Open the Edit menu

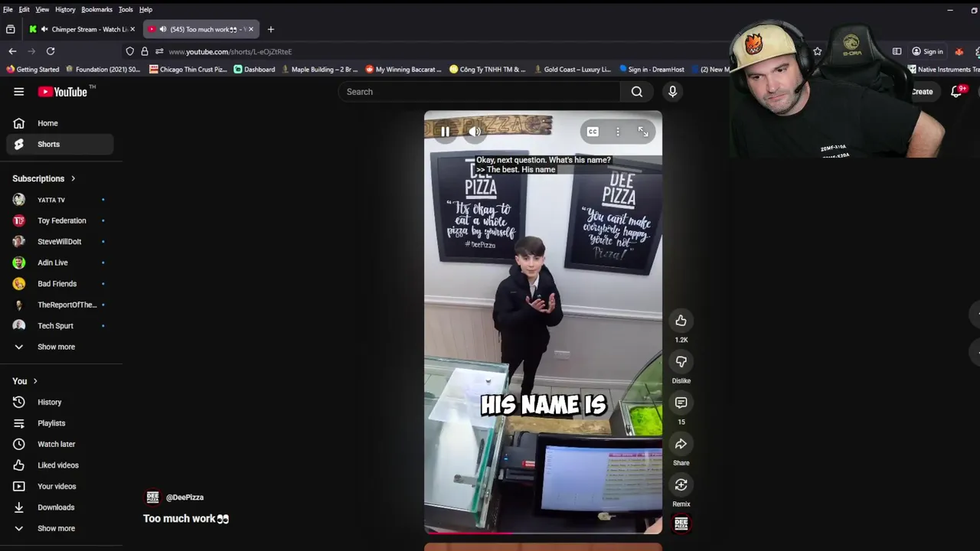[24, 9]
